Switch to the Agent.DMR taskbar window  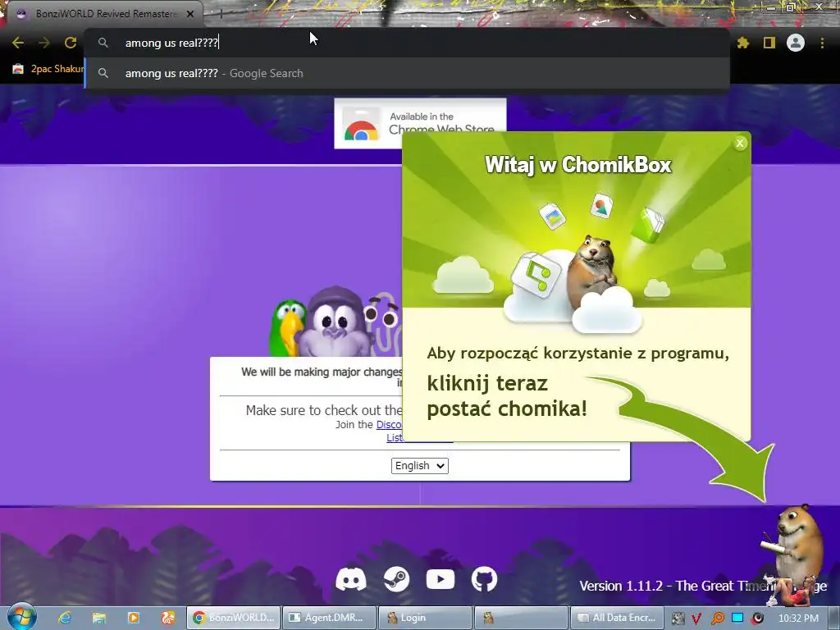tap(328, 618)
